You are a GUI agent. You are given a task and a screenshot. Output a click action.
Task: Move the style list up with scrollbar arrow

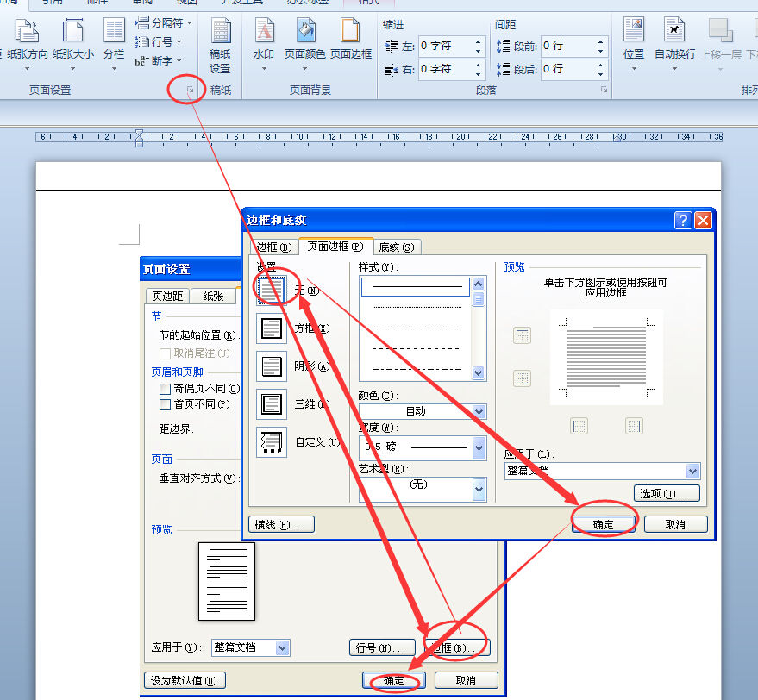(x=478, y=284)
